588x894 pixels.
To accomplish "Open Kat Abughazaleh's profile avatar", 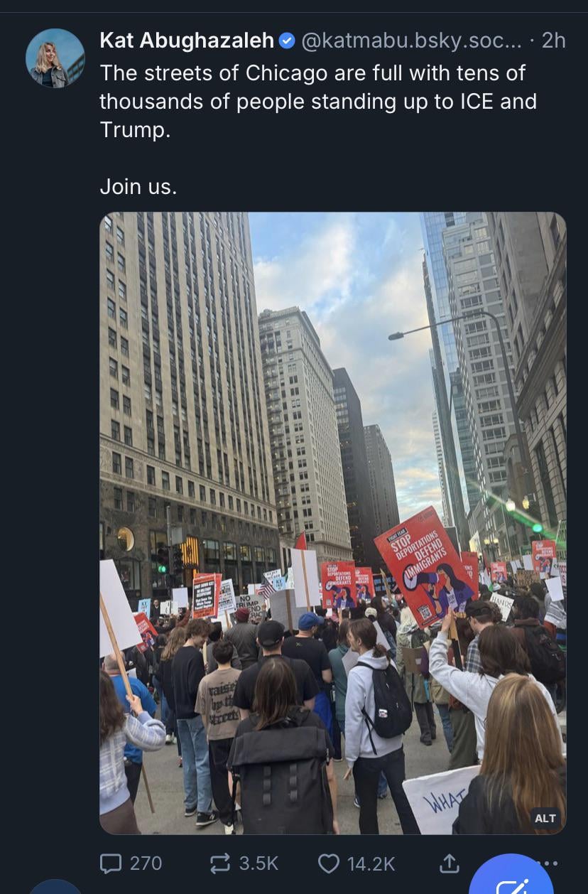I will (x=55, y=58).
